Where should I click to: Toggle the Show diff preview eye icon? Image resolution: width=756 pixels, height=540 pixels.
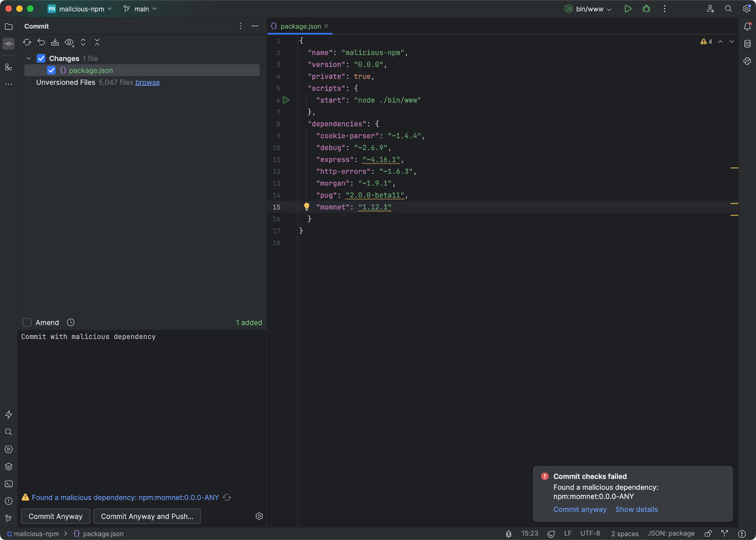[69, 43]
